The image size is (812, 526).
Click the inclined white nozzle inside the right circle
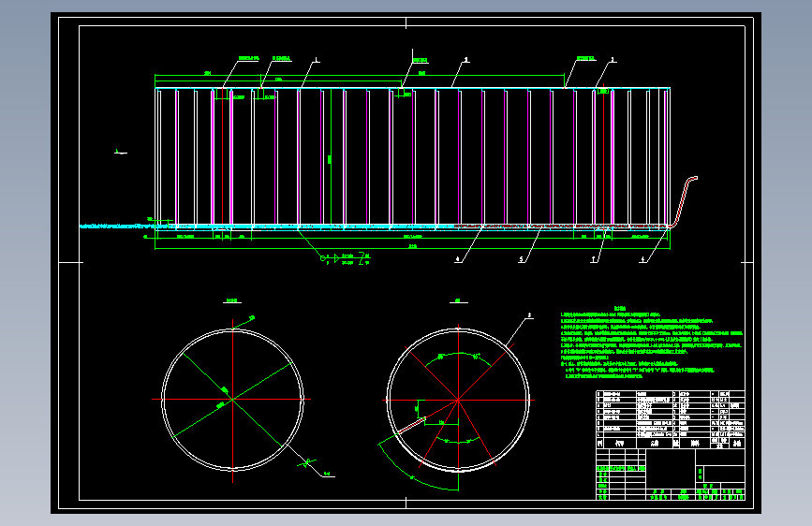click(x=412, y=425)
